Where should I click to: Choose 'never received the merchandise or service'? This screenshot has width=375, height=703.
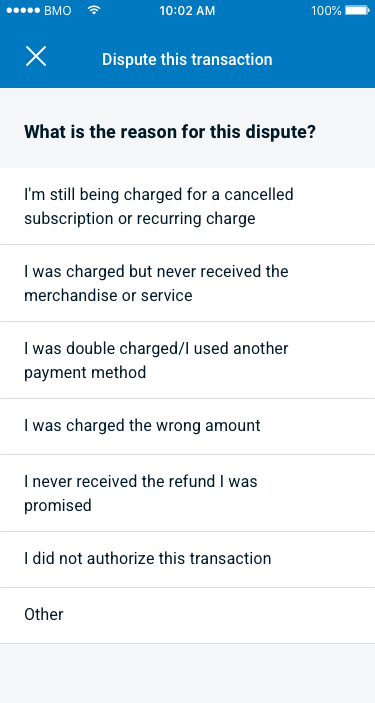click(x=188, y=283)
